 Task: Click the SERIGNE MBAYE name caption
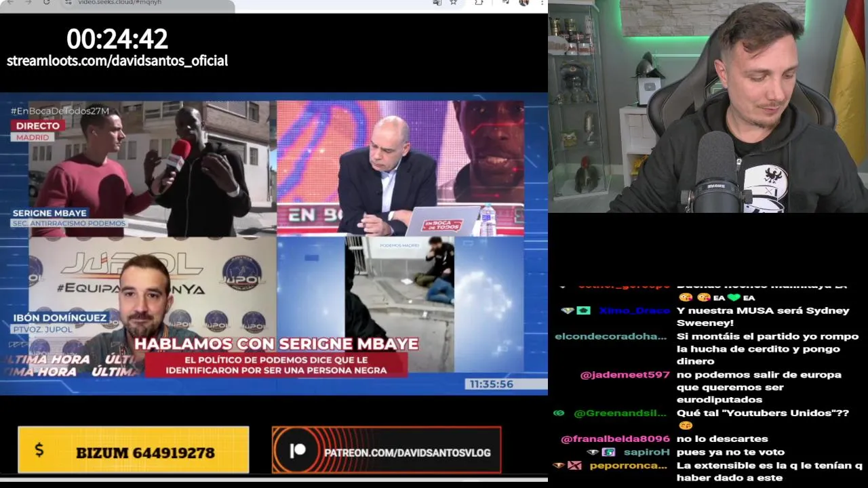50,213
